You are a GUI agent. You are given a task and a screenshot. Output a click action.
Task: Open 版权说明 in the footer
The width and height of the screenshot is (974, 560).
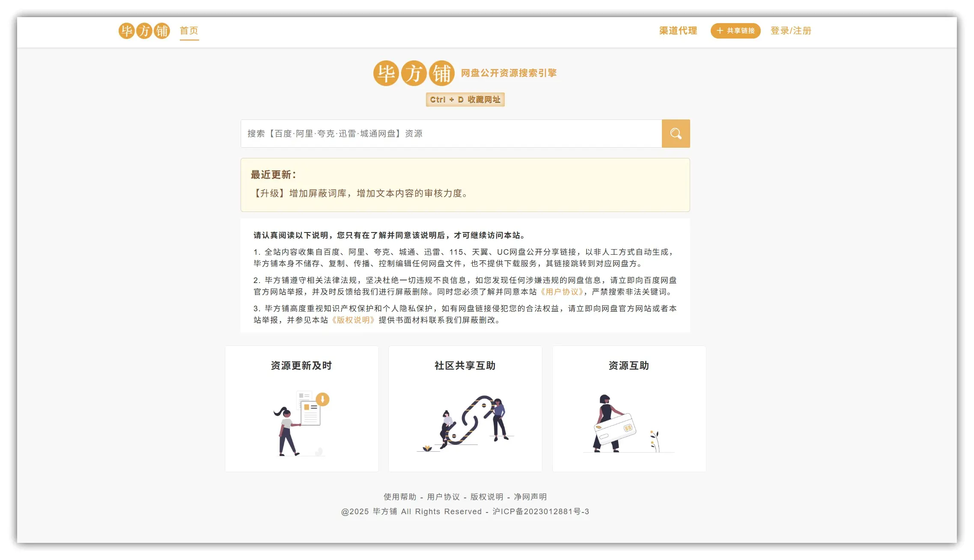coord(487,497)
